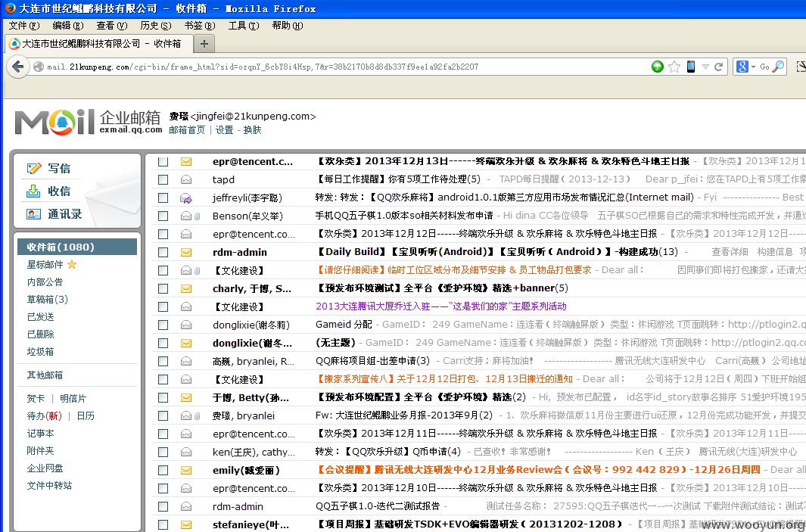Click the compose mail pencil icon
Image resolution: width=806 pixels, height=532 pixels.
[x=34, y=168]
